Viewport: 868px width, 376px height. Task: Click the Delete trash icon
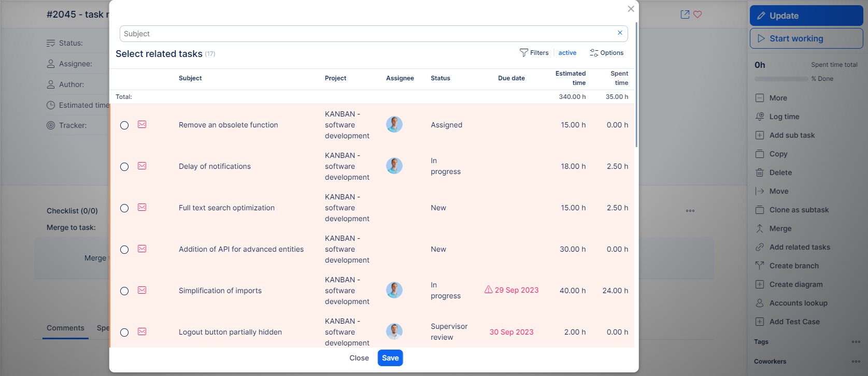[x=760, y=172]
